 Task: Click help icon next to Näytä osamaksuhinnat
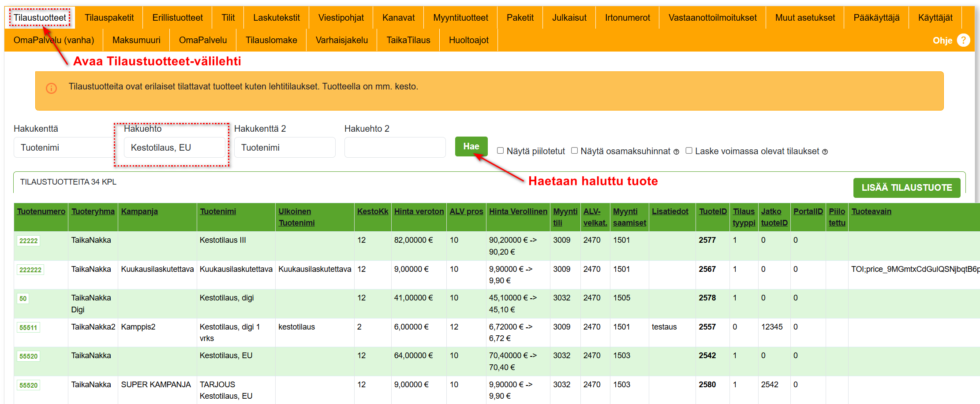pyautogui.click(x=676, y=152)
